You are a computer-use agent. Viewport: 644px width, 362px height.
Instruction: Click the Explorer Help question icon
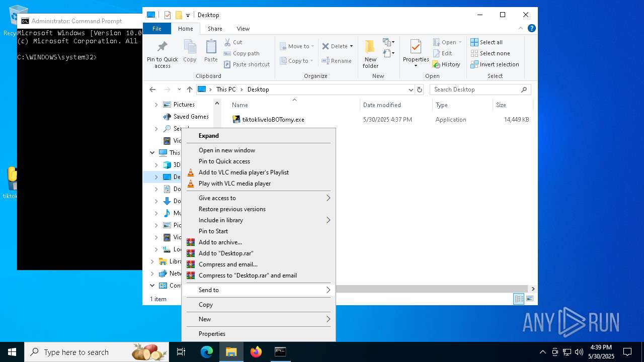click(x=531, y=29)
